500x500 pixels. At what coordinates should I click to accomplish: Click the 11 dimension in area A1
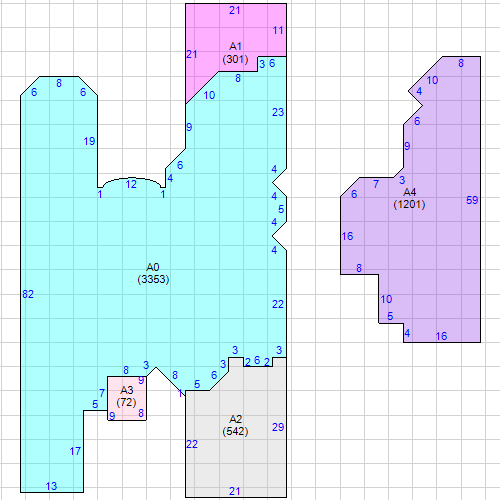(x=278, y=31)
